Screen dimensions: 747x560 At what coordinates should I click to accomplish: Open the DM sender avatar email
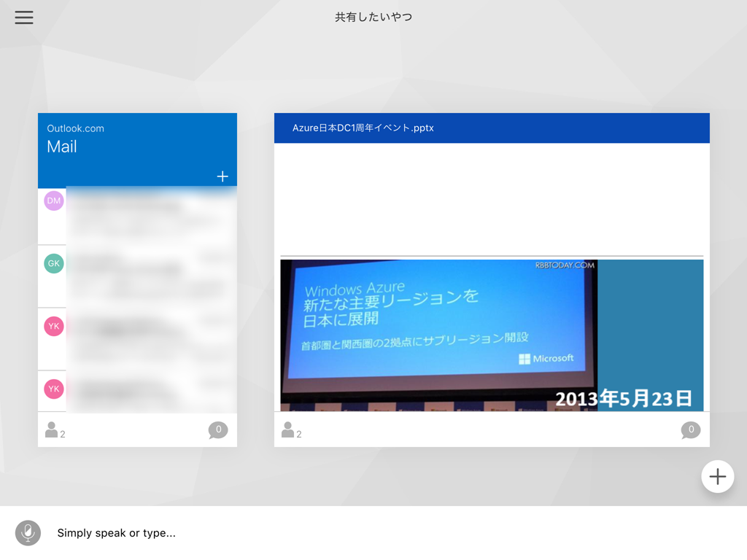(x=54, y=201)
